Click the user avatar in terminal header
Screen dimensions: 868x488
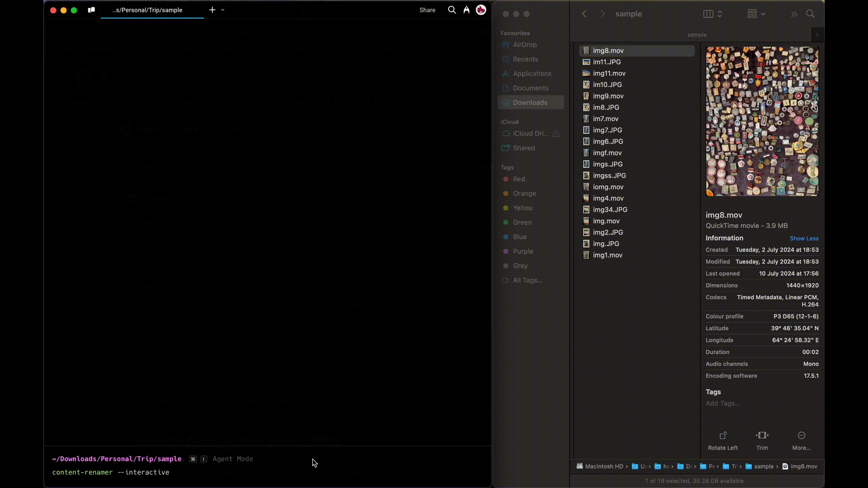pos(481,10)
